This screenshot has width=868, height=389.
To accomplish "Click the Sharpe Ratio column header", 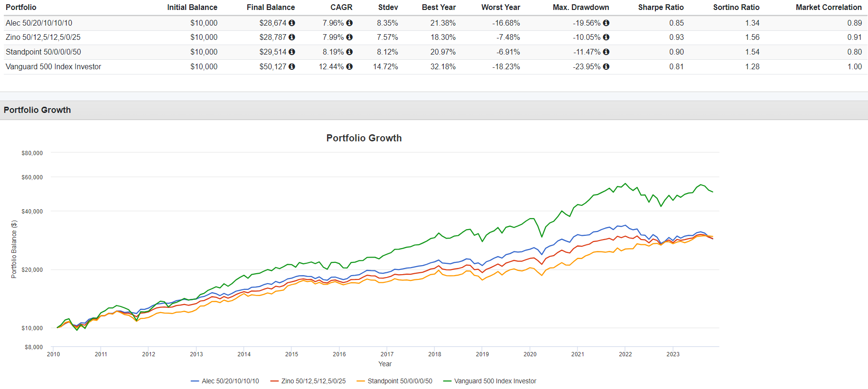I will (x=661, y=7).
